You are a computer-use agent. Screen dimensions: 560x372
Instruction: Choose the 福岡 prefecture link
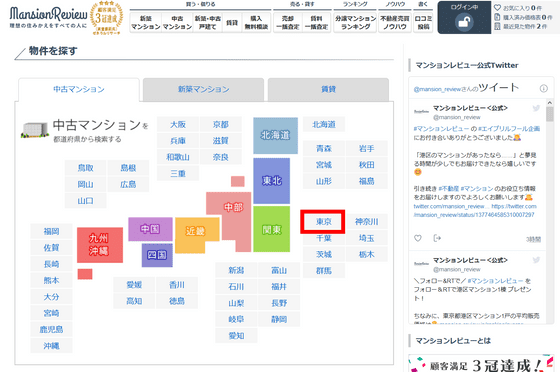(51, 231)
